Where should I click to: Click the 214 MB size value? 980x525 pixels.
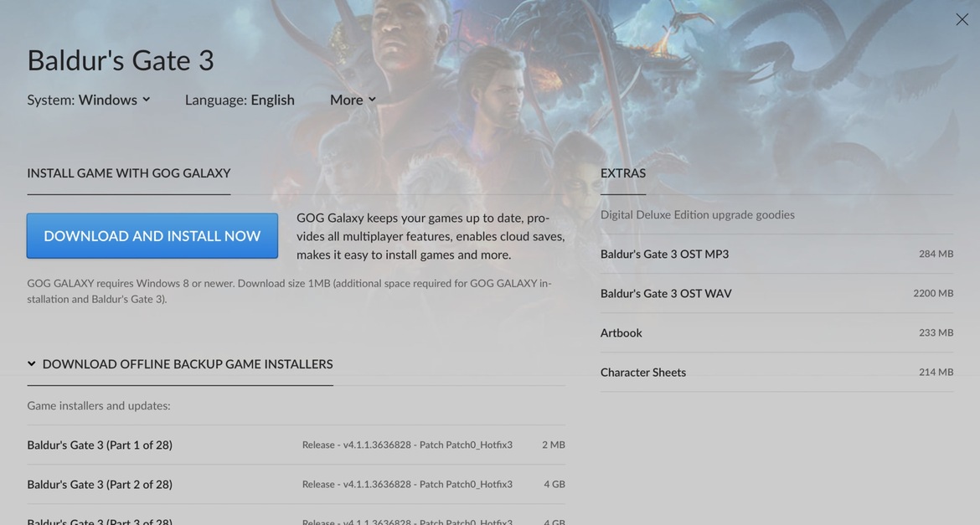tap(936, 372)
